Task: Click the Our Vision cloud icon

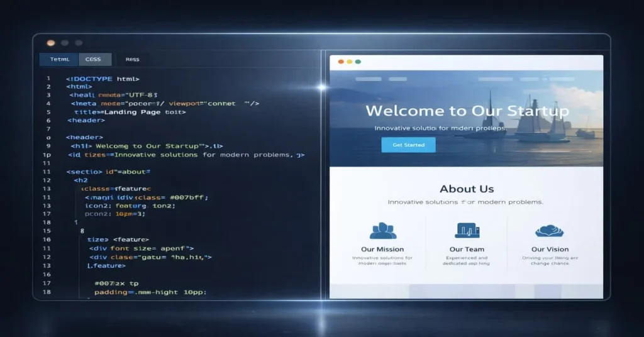Action: pyautogui.click(x=549, y=230)
